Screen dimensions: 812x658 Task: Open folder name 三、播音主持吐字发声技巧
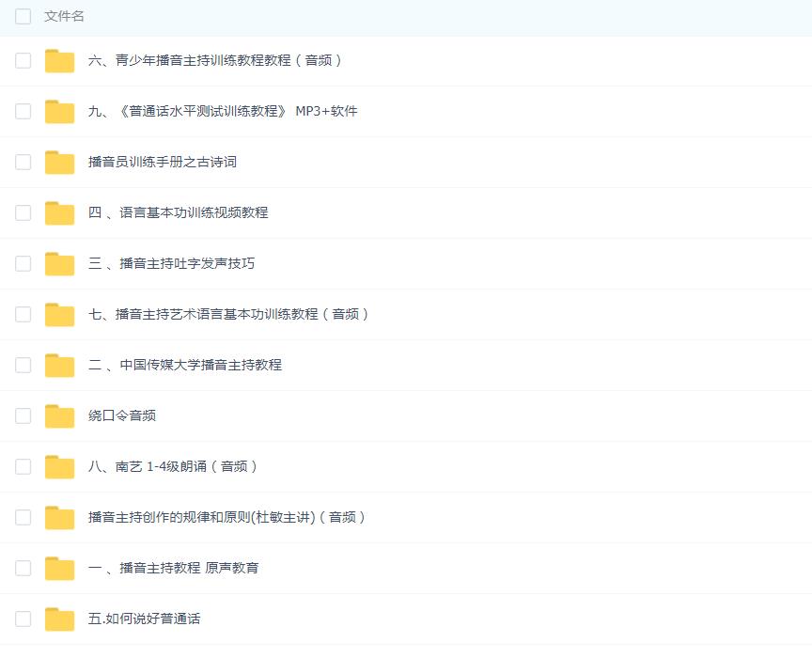[171, 264]
